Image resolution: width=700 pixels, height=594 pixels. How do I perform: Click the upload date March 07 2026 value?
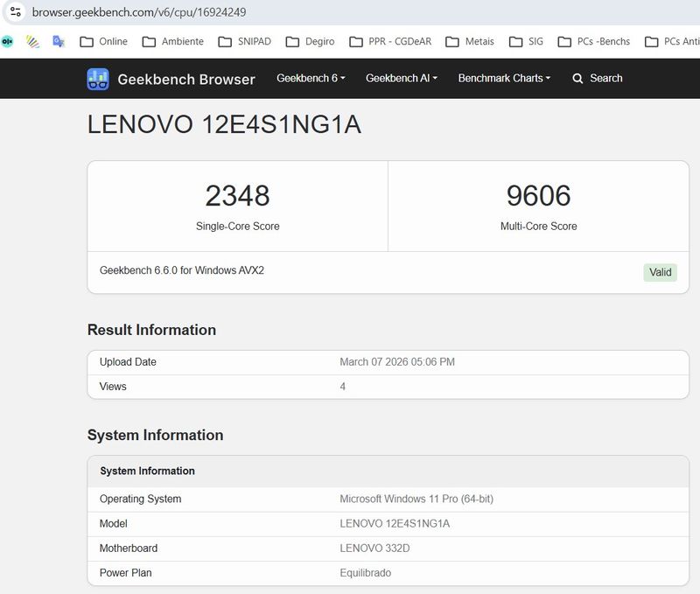(397, 362)
